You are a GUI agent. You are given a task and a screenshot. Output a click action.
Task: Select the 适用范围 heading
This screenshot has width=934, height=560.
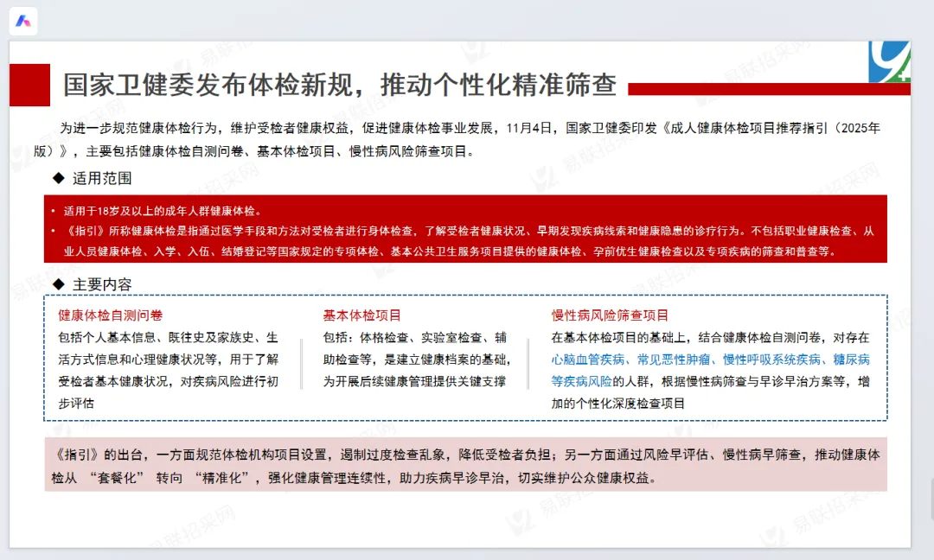102,179
